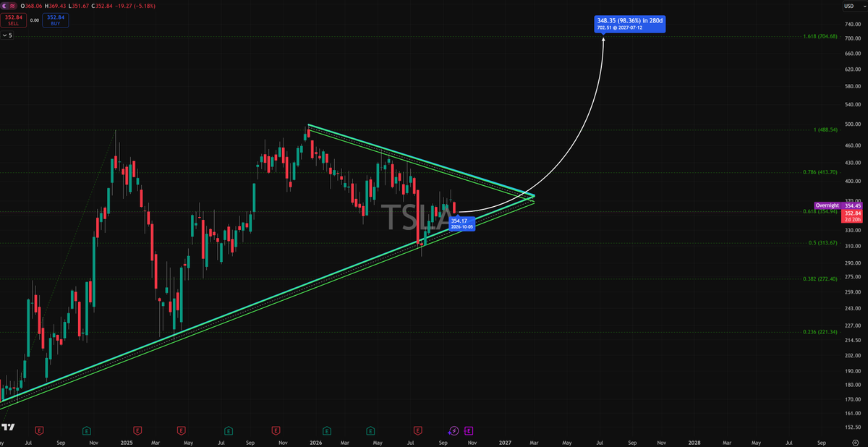868x447 pixels.
Task: Open the red earnings marker near Jul 2024
Action: [x=39, y=430]
